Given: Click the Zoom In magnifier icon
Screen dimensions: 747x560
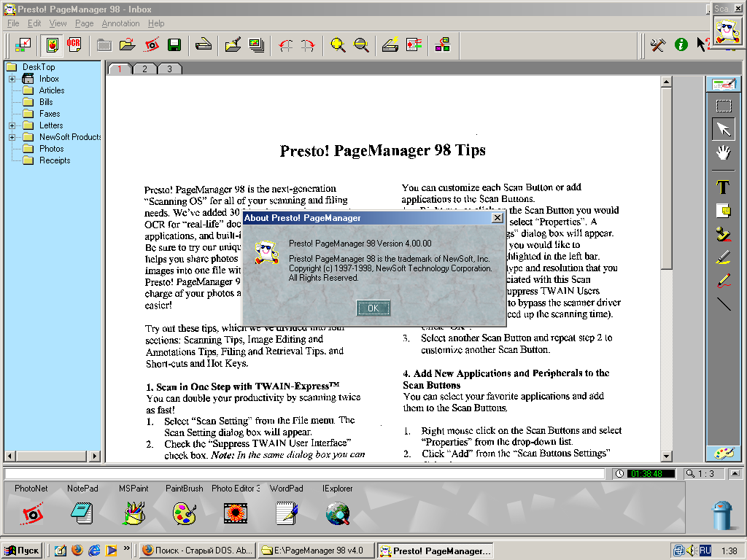Looking at the screenshot, I should [x=338, y=44].
